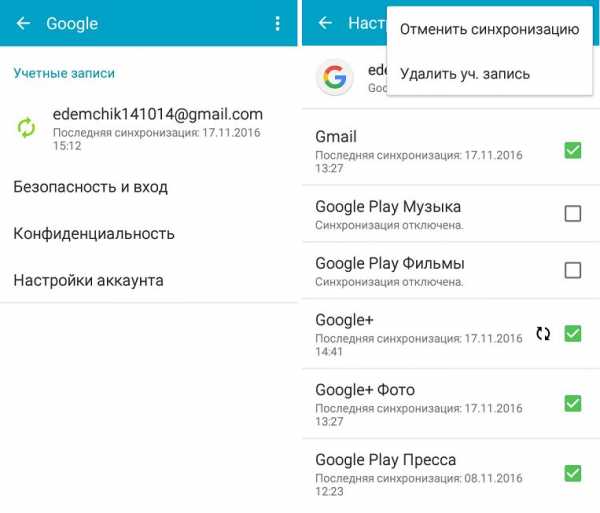Uncheck the Gmail sync checkbox
This screenshot has width=600, height=513.
tap(573, 150)
